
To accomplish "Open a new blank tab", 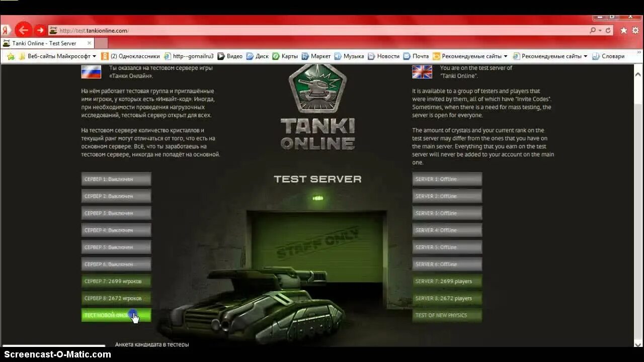I will coord(101,43).
